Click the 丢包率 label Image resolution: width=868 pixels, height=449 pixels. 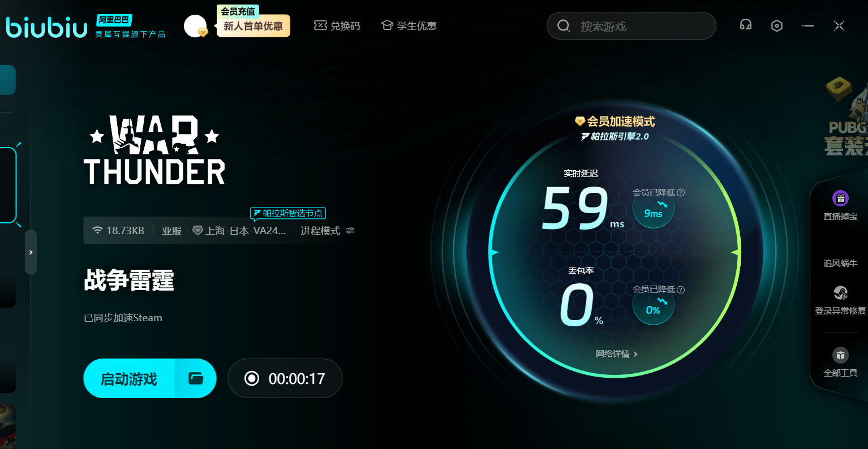tap(581, 271)
